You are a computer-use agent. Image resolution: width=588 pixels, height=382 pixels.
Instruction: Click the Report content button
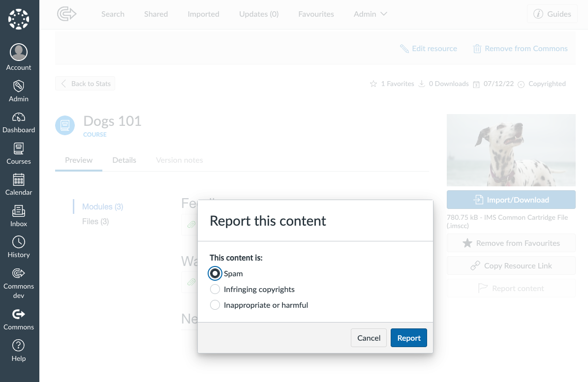point(511,288)
